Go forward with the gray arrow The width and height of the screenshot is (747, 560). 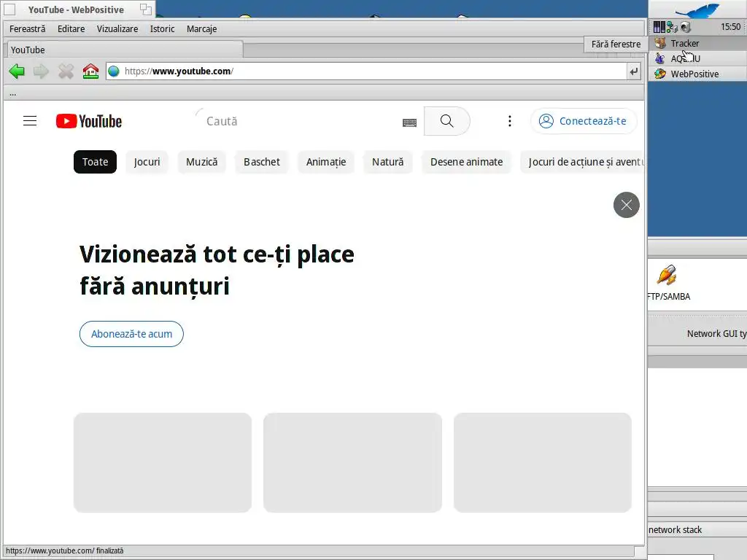[41, 71]
